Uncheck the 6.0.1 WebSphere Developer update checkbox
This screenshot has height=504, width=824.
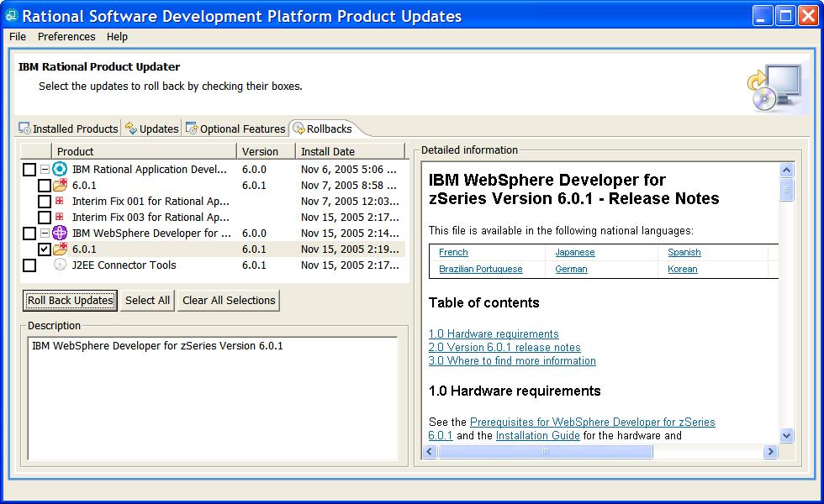[x=45, y=249]
